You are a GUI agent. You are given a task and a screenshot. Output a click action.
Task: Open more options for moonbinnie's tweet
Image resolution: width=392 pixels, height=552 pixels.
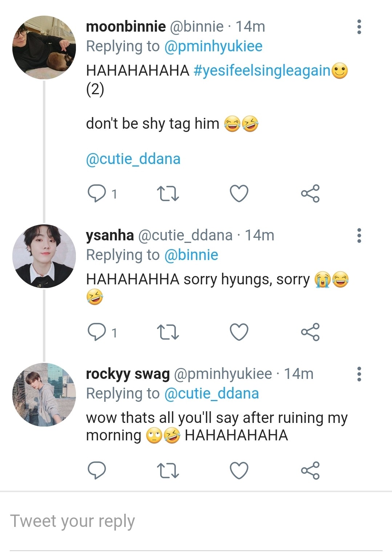[359, 27]
